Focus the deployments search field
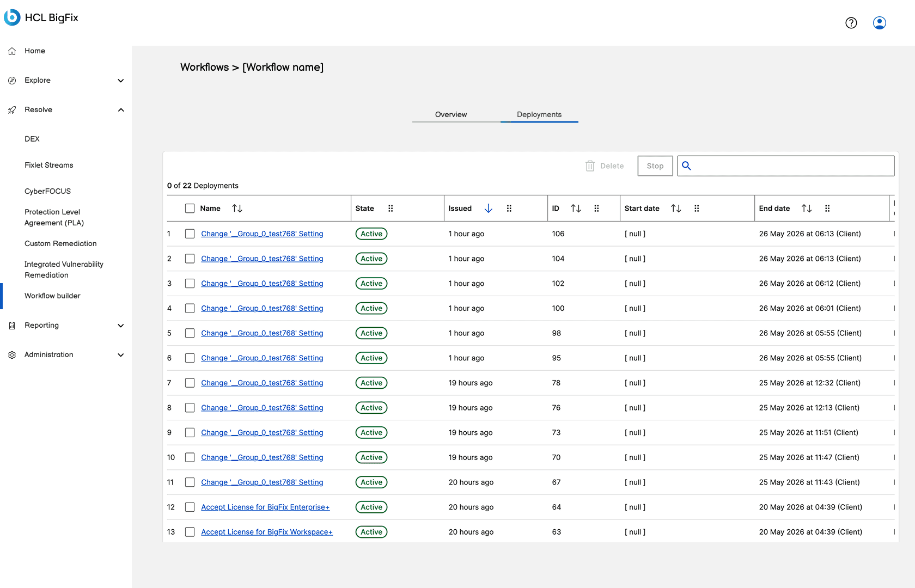This screenshot has width=915, height=588. 786,166
